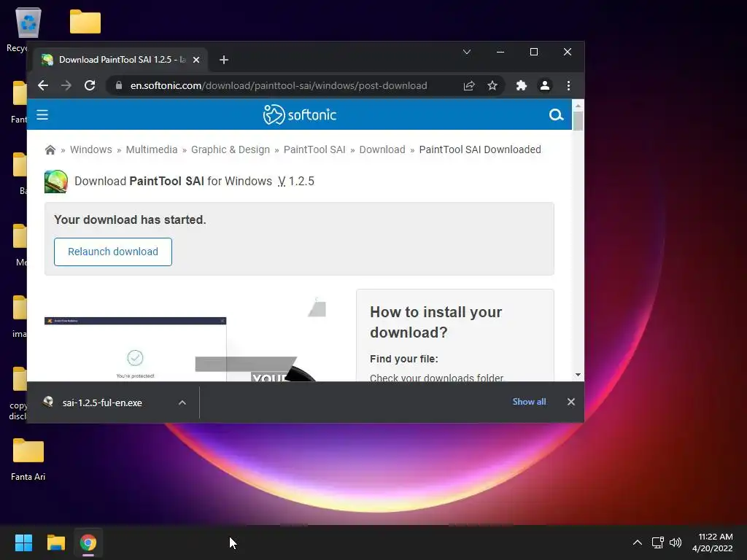Click the forward navigation arrow in Chrome
747x560 pixels.
pos(66,86)
